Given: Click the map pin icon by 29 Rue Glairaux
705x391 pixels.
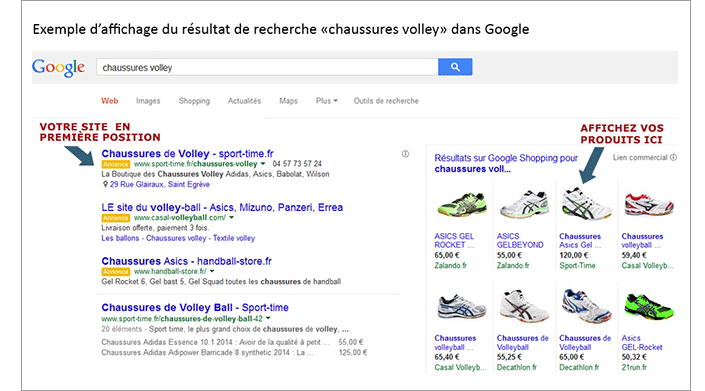Looking at the screenshot, I should (105, 184).
